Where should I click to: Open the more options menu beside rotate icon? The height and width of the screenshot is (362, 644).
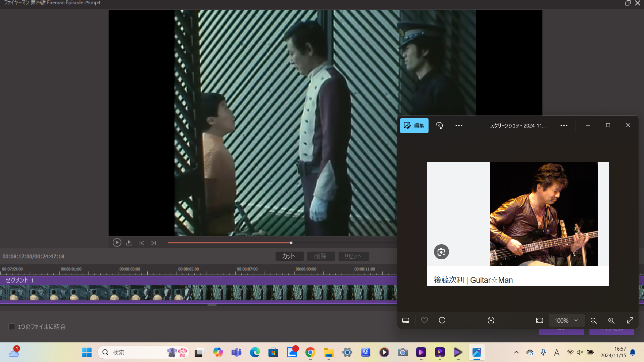click(x=459, y=125)
